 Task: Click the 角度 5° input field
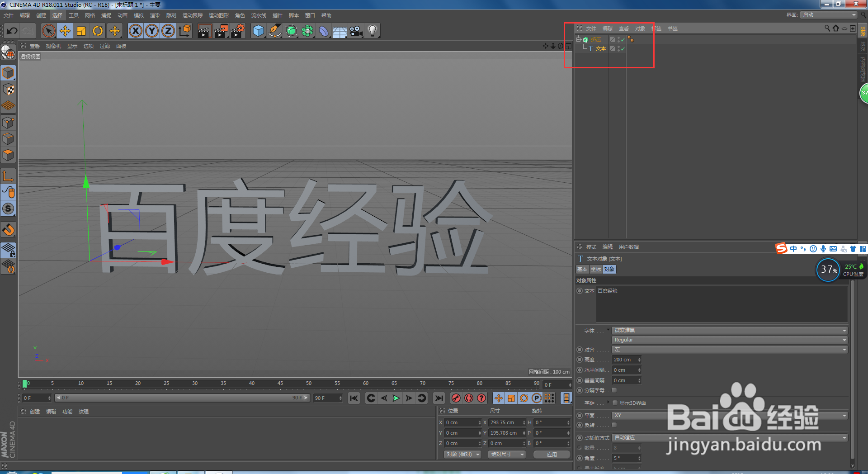627,458
